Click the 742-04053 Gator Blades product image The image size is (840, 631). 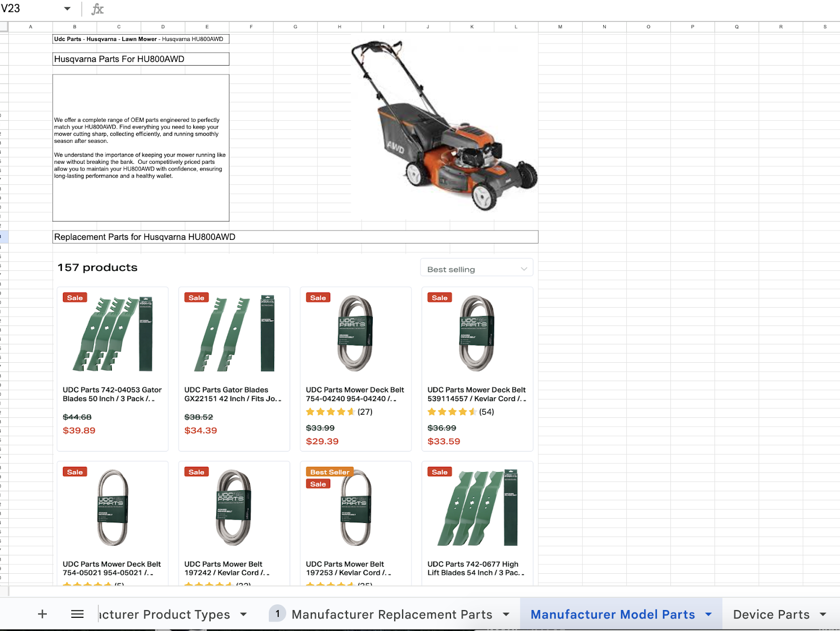pos(112,333)
